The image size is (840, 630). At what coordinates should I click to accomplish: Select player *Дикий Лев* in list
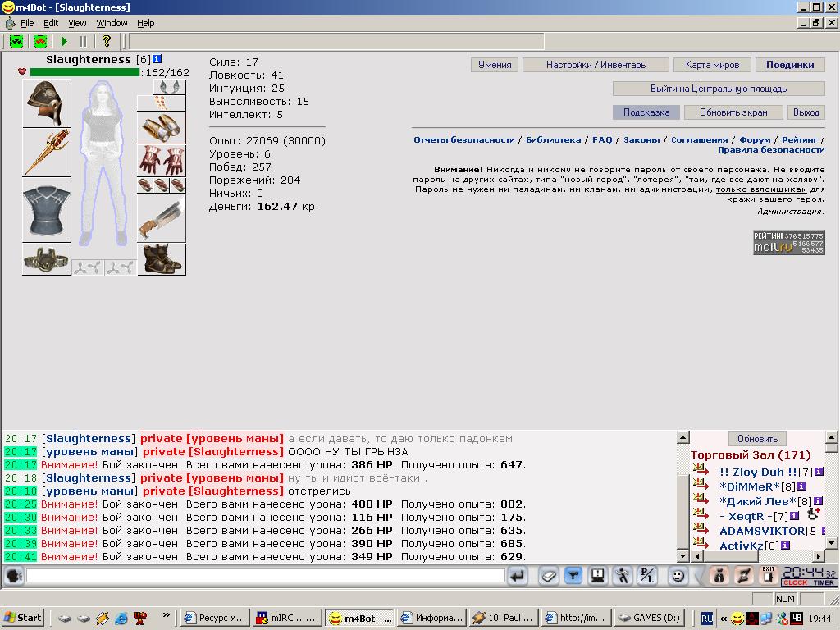pyautogui.click(x=758, y=501)
